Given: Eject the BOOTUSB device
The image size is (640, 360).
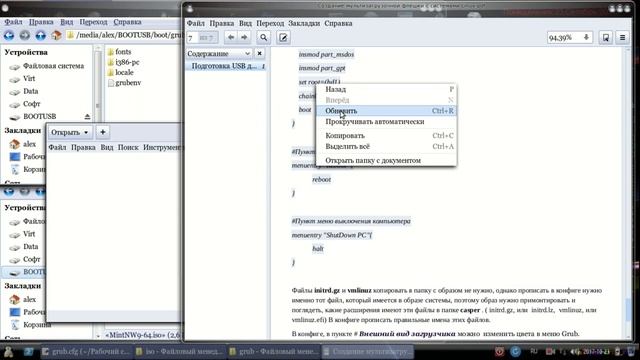Looking at the screenshot, I should tap(87, 117).
